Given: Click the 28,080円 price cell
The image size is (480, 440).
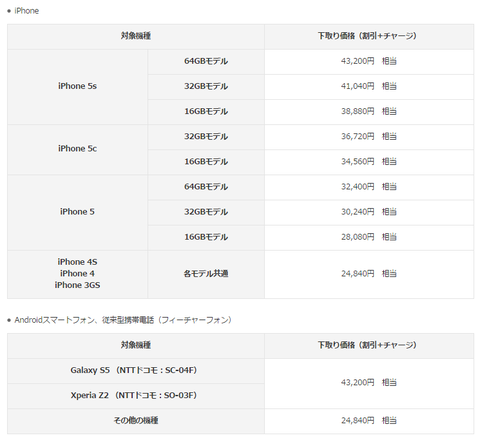Looking at the screenshot, I should 369,237.
